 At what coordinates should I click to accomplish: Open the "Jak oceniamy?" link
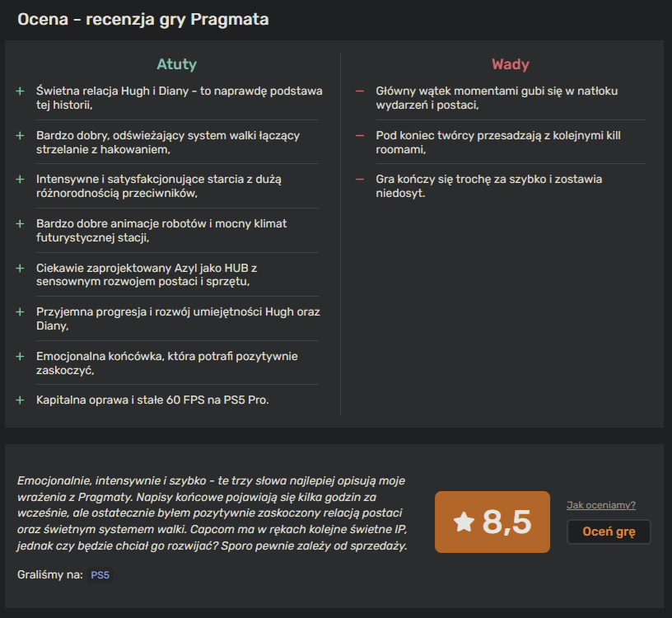pyautogui.click(x=601, y=505)
